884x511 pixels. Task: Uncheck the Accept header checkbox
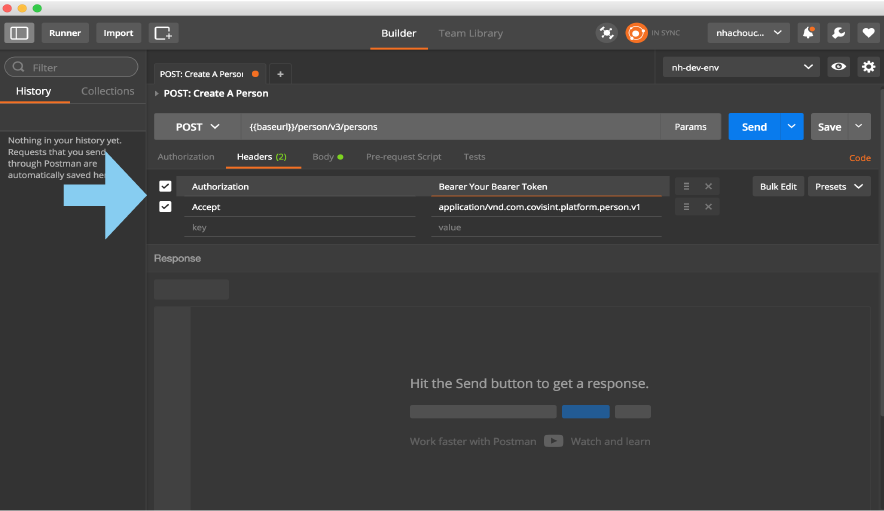165,207
